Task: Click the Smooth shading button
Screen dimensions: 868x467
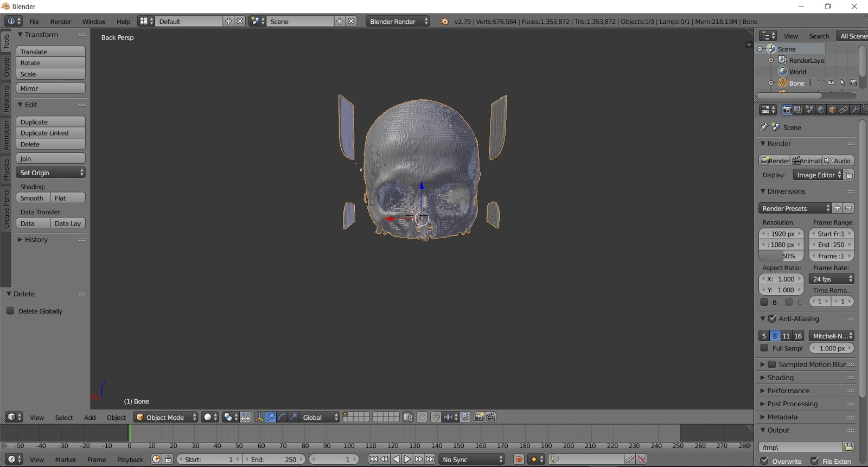Action: [33, 198]
